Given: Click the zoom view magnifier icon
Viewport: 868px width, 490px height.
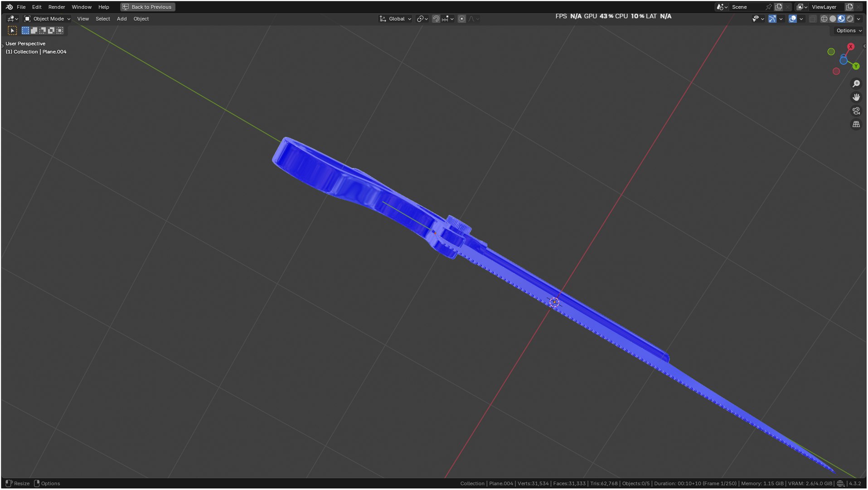Looking at the screenshot, I should (x=856, y=84).
